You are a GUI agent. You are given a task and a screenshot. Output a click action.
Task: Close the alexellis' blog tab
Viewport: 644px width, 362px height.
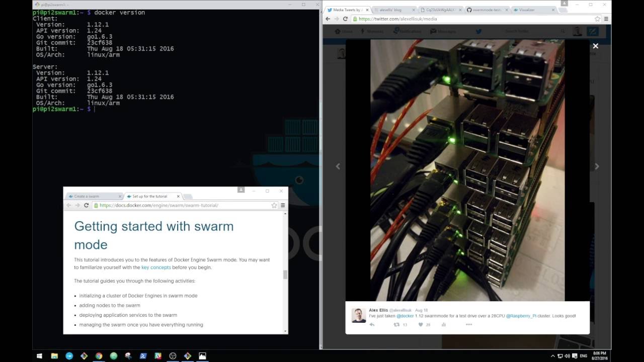[x=413, y=10]
